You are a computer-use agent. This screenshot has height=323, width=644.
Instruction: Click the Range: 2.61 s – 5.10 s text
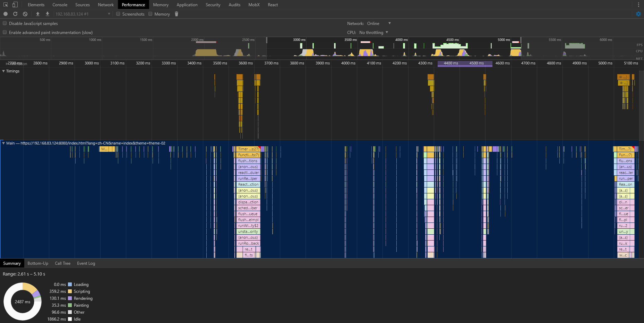(x=24, y=274)
